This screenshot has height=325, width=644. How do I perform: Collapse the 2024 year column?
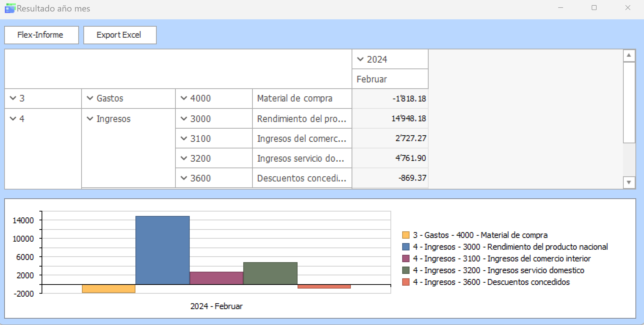(360, 59)
